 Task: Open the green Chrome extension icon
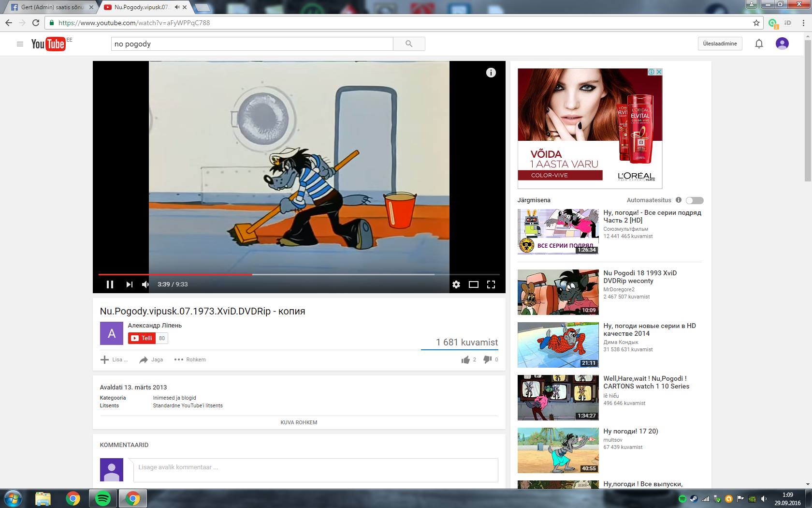(x=773, y=23)
